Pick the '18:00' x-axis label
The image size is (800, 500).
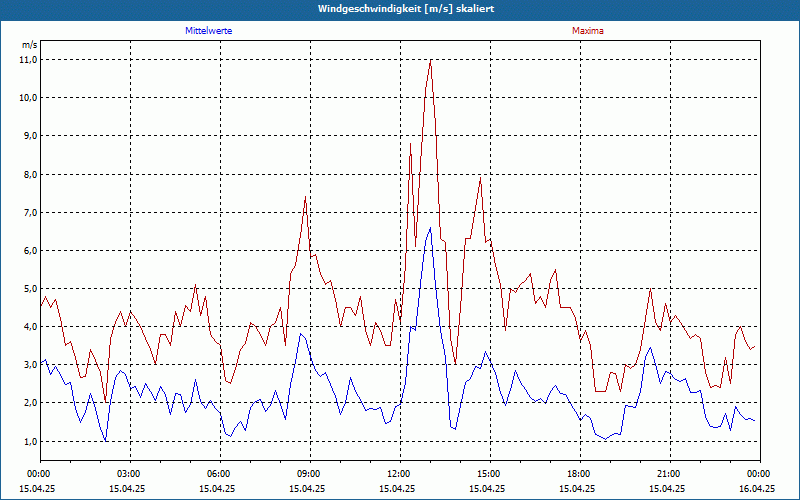pos(580,474)
